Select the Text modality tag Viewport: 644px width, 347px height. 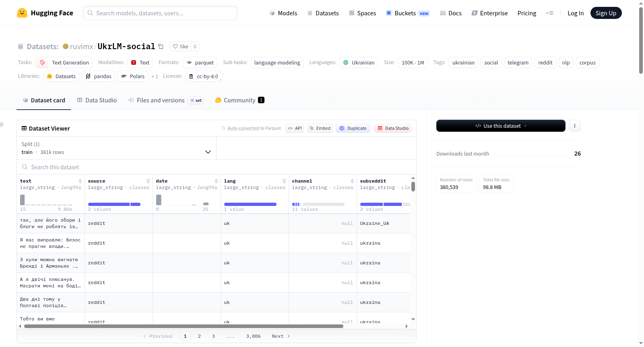[140, 62]
